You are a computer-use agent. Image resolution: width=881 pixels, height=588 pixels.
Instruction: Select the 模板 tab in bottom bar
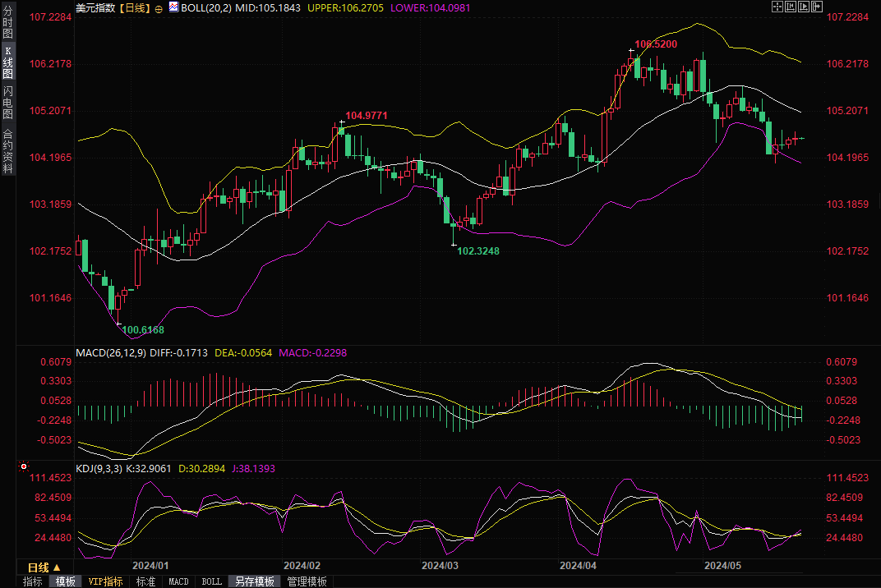click(x=66, y=581)
